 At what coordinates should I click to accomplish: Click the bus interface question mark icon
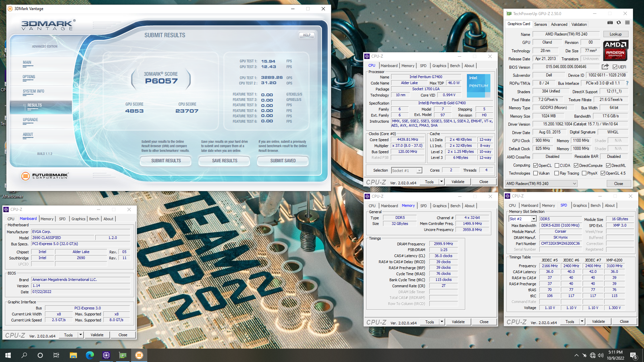pos(627,83)
